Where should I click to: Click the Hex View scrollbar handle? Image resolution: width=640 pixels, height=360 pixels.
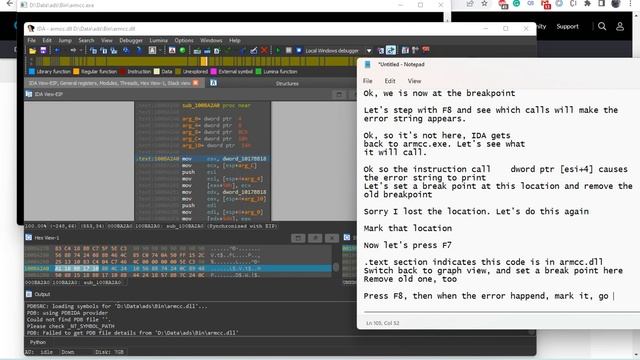(336, 267)
